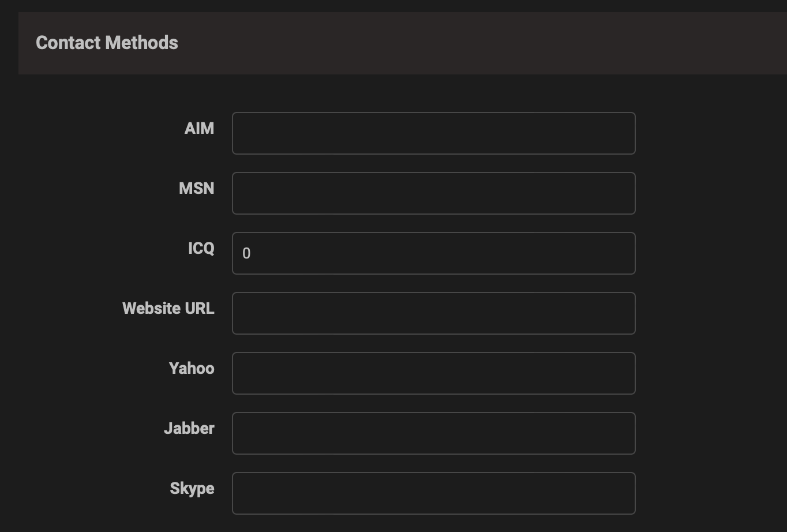Click the Skype input field
The height and width of the screenshot is (532, 787).
pyautogui.click(x=433, y=493)
